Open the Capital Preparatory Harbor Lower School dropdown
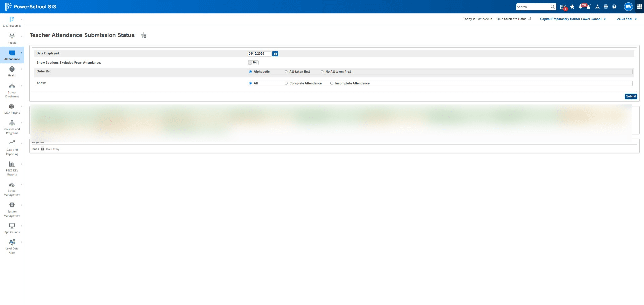The width and height of the screenshot is (644, 305). click(573, 19)
